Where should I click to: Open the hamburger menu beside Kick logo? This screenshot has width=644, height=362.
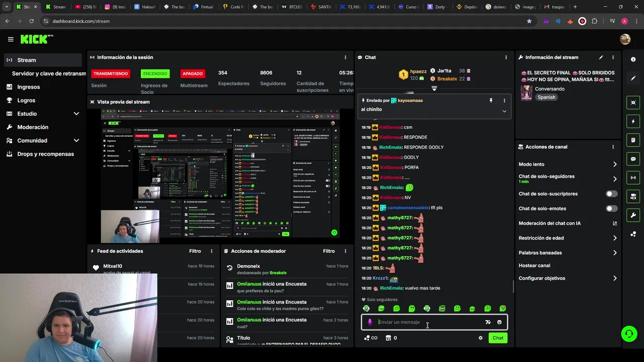click(11, 39)
